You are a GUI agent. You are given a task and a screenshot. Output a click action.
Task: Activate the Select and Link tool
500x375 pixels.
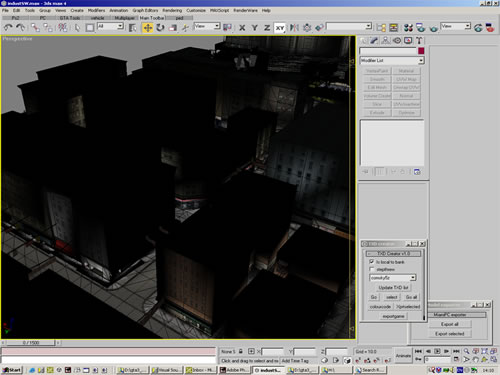click(35, 27)
